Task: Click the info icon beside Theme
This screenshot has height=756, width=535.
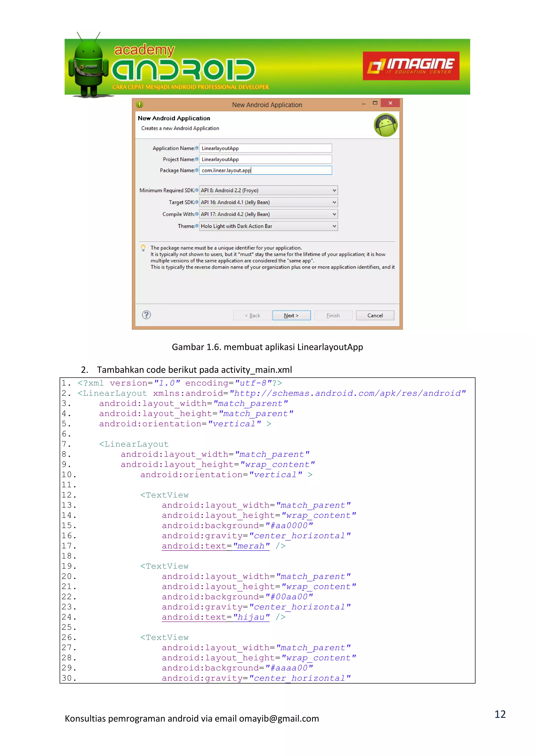Action: point(197,226)
